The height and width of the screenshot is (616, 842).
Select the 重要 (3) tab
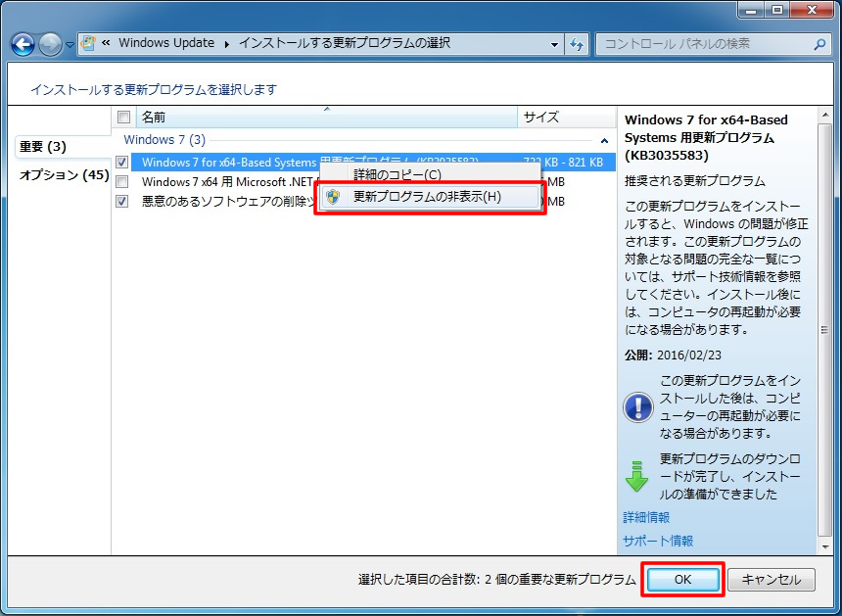point(63,147)
